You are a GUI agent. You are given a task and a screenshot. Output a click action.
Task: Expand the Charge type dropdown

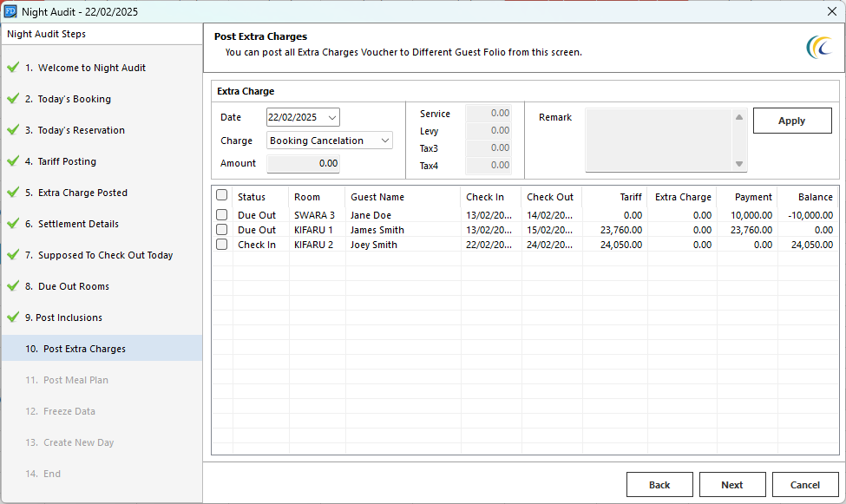(x=385, y=141)
